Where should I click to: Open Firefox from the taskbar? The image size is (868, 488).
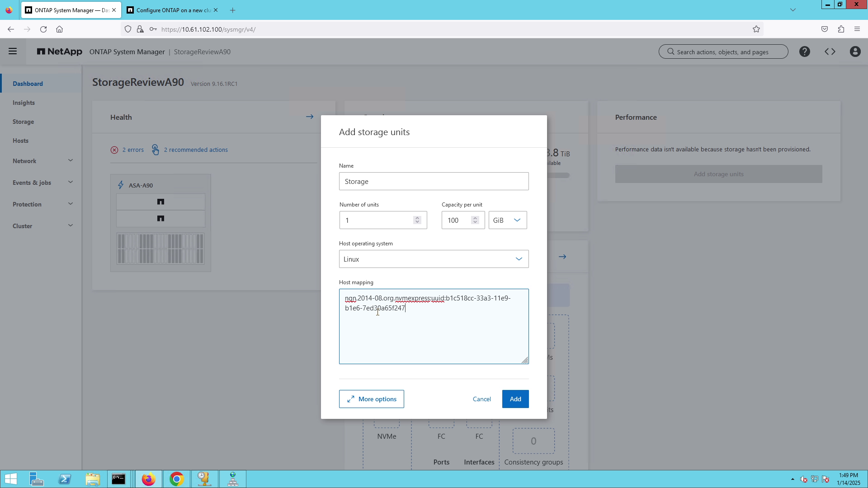coord(149,479)
